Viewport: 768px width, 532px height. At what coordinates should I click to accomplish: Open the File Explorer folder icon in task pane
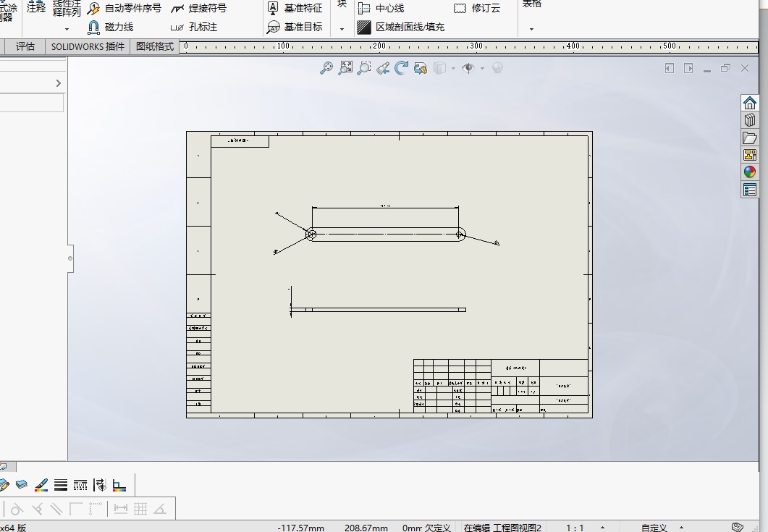point(750,138)
